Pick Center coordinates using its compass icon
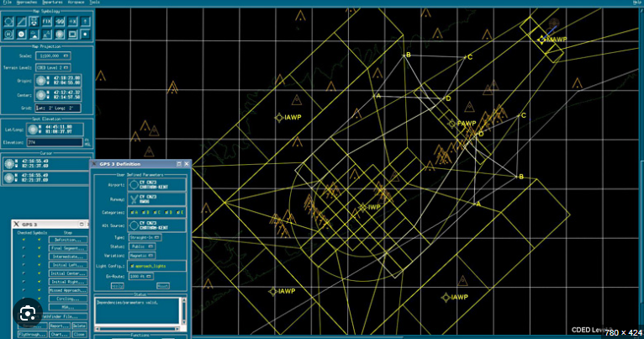 [x=40, y=95]
